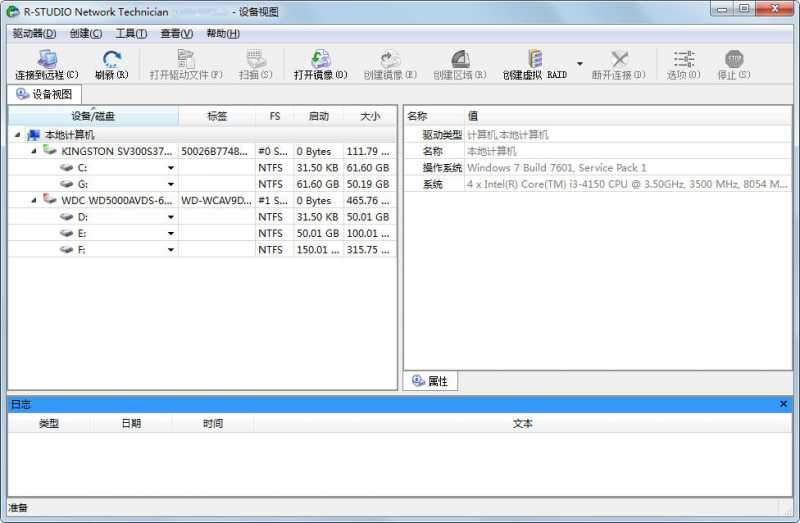The width and height of the screenshot is (800, 523).
Task: Click the 61.60 GB size cell on C: row
Action: [368, 168]
